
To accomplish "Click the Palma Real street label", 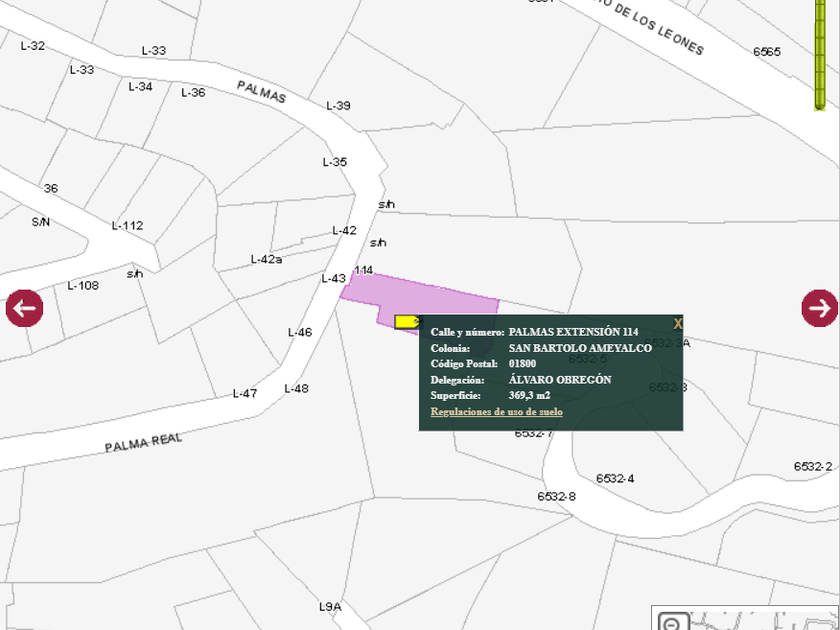I will click(144, 442).
